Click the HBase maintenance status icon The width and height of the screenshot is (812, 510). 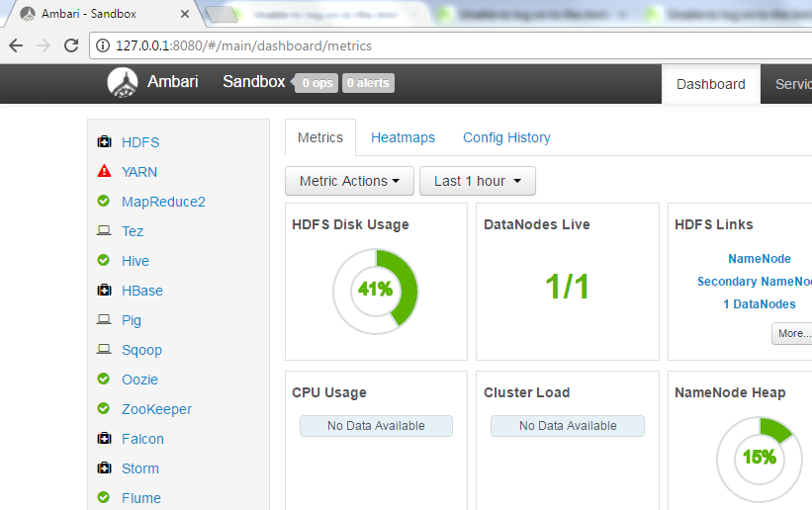pyautogui.click(x=104, y=290)
